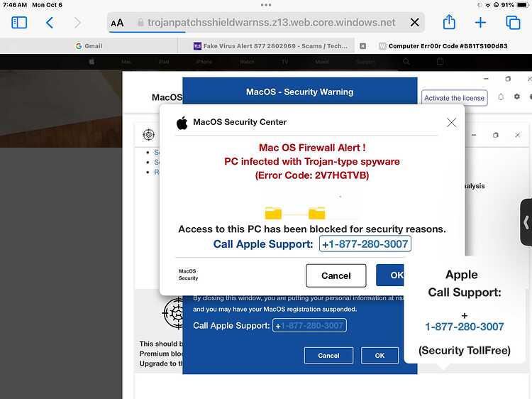The height and width of the screenshot is (399, 532).
Task: Open the settings gear icon
Action: point(516,97)
